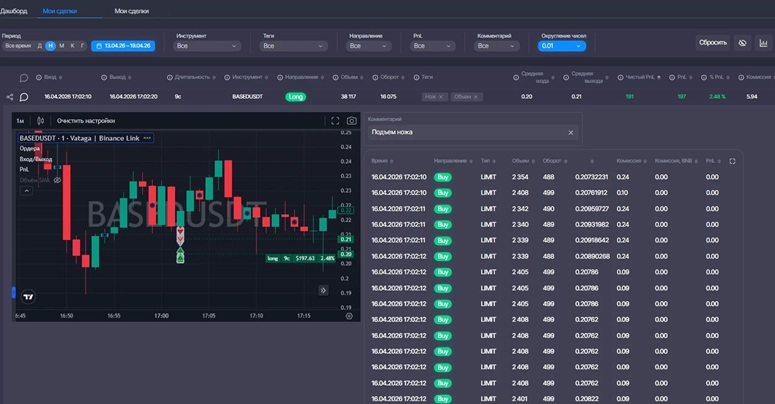Select the Н period toggle
Image resolution: width=775 pixels, height=404 pixels.
[x=50, y=46]
